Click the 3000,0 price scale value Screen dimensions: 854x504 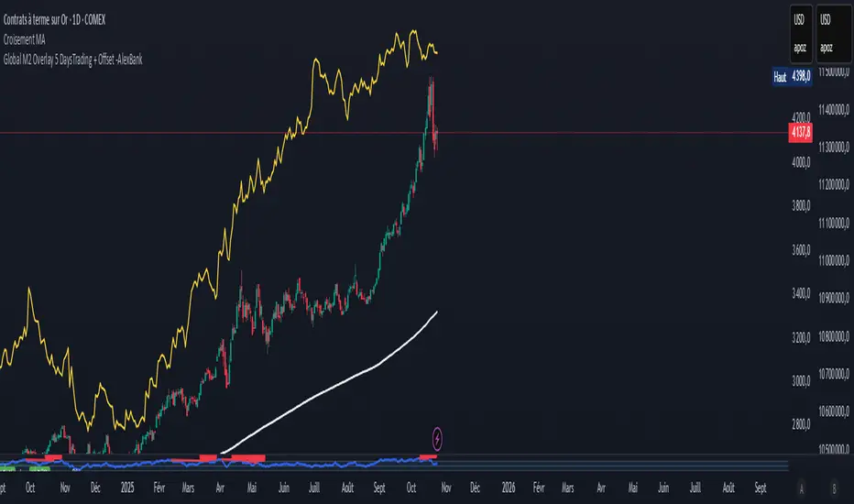801,381
